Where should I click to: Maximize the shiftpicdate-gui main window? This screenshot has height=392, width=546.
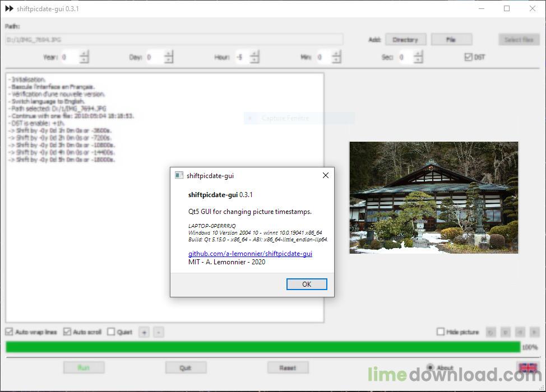click(x=507, y=8)
